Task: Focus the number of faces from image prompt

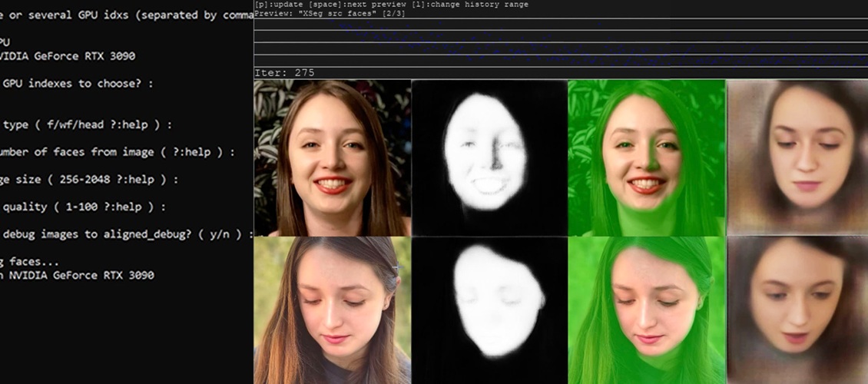Action: (115, 152)
